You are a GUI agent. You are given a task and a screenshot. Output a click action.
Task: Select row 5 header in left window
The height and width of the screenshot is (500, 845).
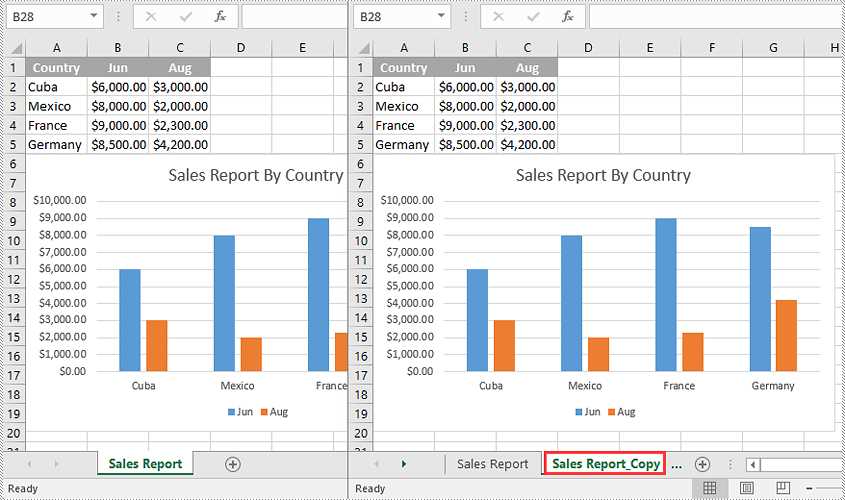(x=13, y=144)
